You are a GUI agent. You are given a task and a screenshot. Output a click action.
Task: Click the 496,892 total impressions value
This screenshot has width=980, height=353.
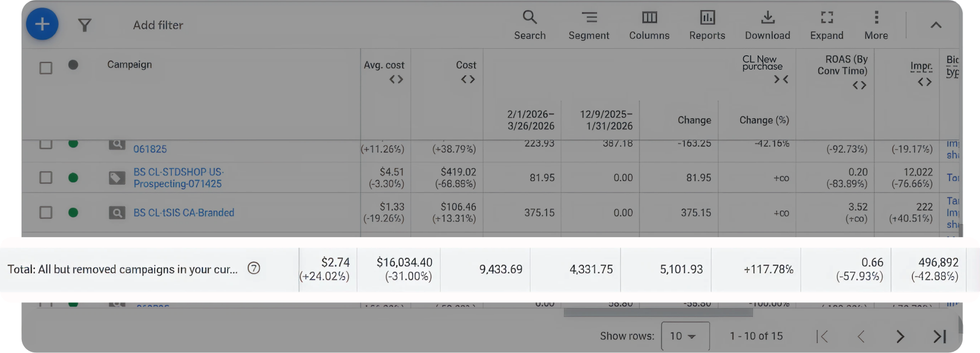[938, 262]
